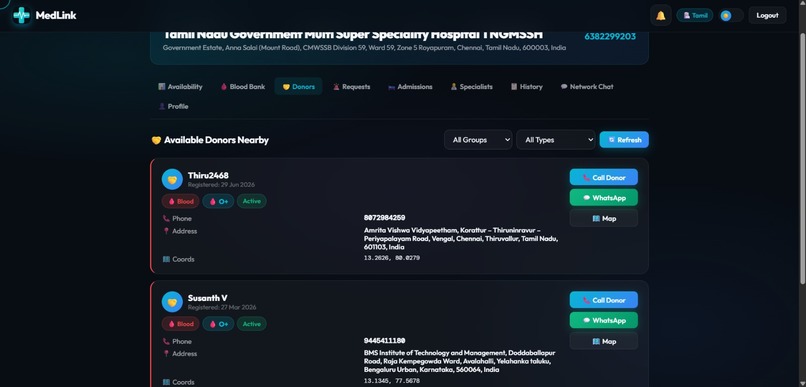Click the Registered: 29 Jun 2026 text
This screenshot has height=387, width=806.
click(221, 185)
